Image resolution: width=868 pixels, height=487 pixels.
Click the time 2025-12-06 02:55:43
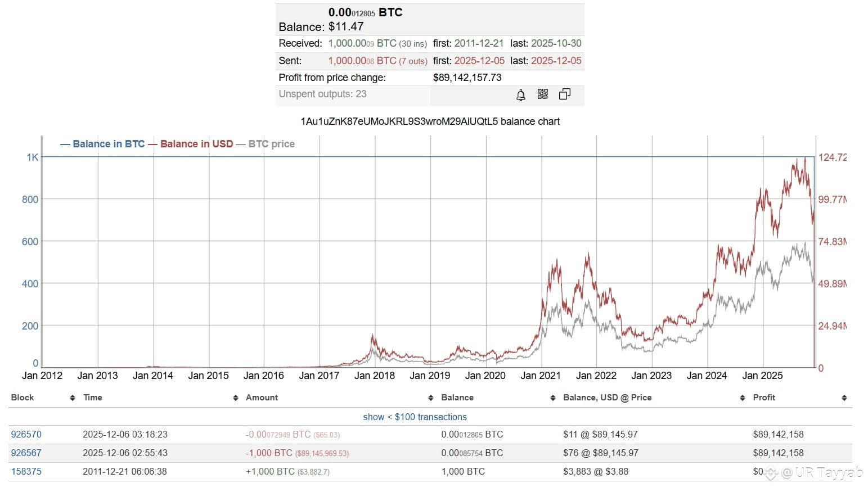(125, 453)
